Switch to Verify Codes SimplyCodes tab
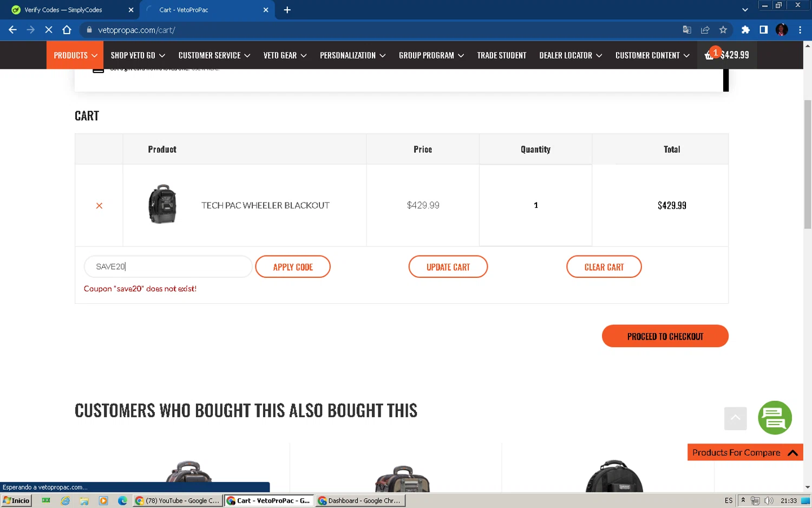 [x=69, y=10]
